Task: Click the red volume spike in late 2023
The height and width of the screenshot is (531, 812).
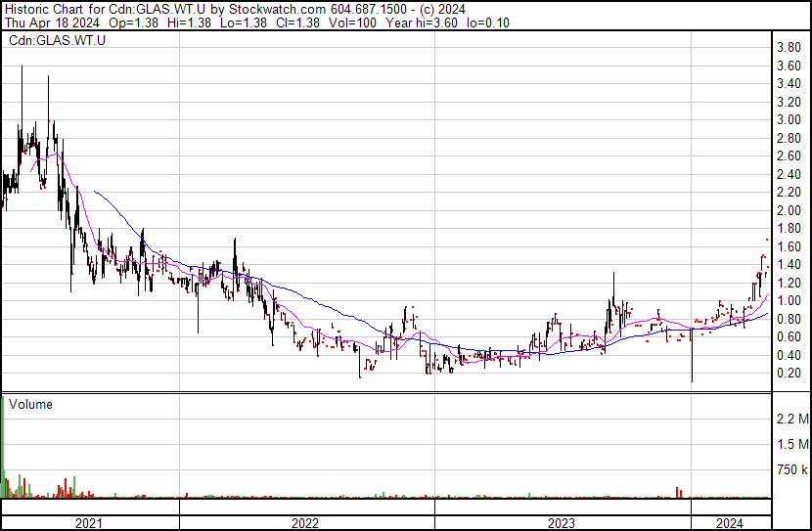Action: 676,491
